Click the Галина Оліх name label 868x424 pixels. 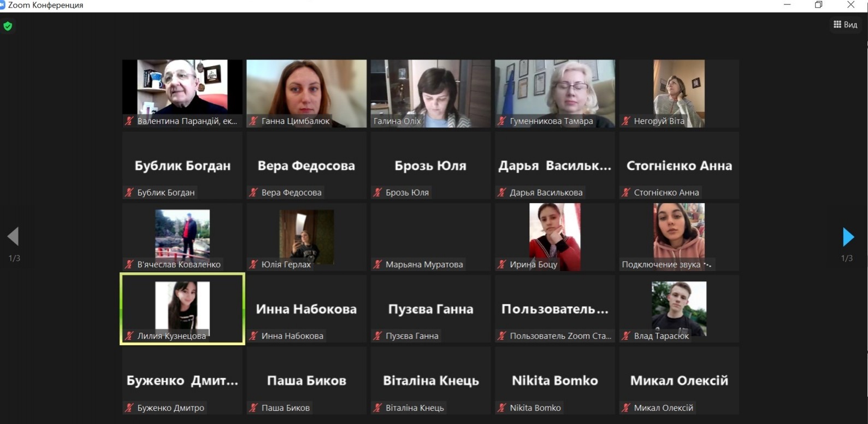(397, 121)
